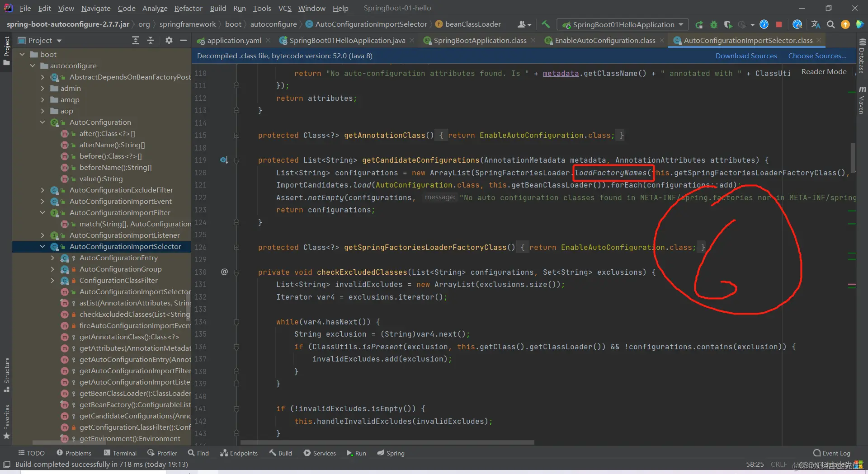Image resolution: width=868 pixels, height=474 pixels.
Task: Click the Download Sources link
Action: click(746, 56)
